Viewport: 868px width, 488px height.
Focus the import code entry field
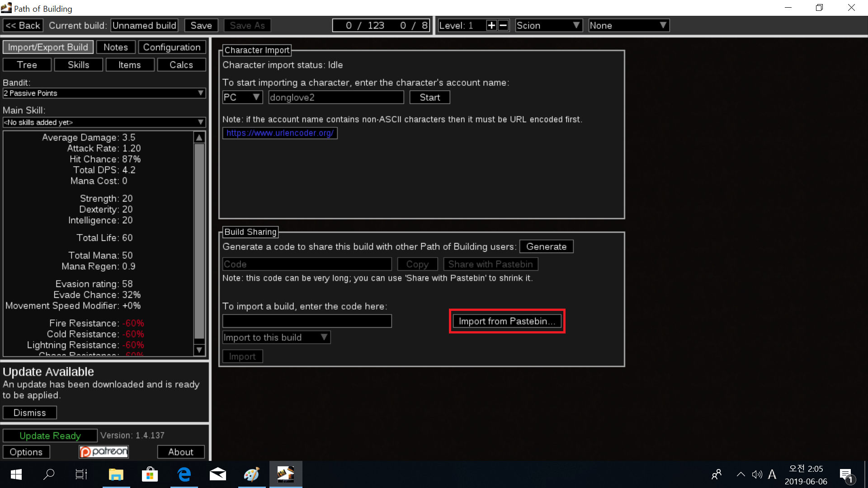pos(307,321)
